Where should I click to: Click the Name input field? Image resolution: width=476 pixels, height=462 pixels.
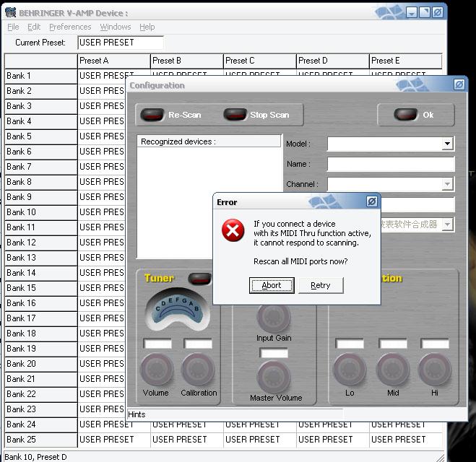point(390,165)
